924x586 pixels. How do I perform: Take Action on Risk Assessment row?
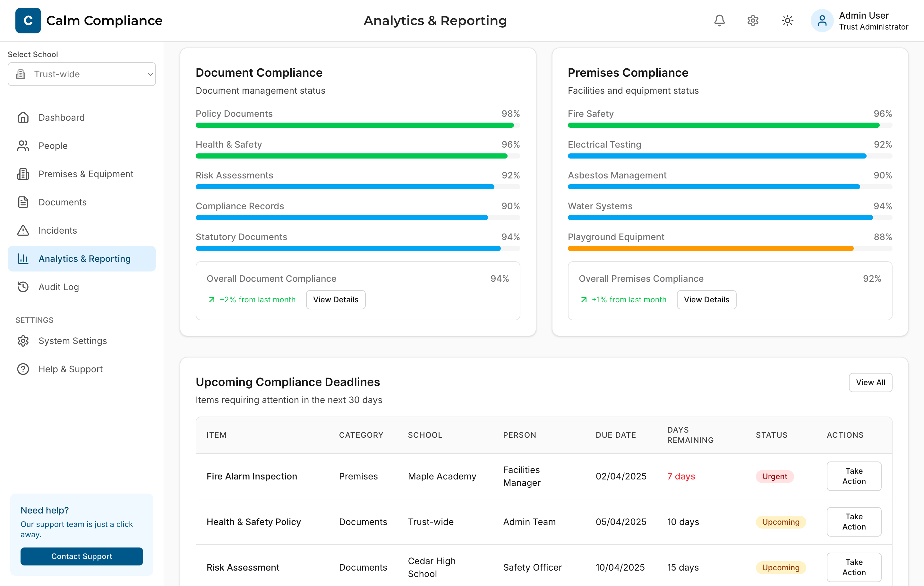(x=854, y=567)
